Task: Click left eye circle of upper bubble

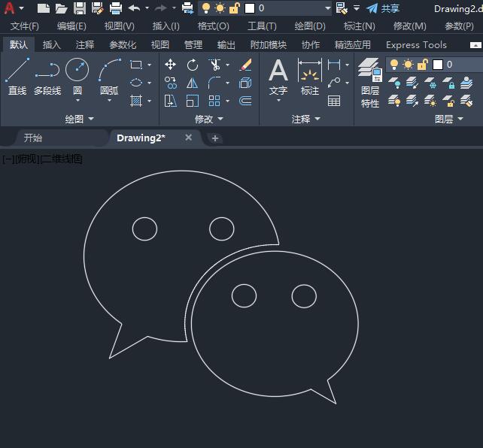Action: [x=144, y=229]
